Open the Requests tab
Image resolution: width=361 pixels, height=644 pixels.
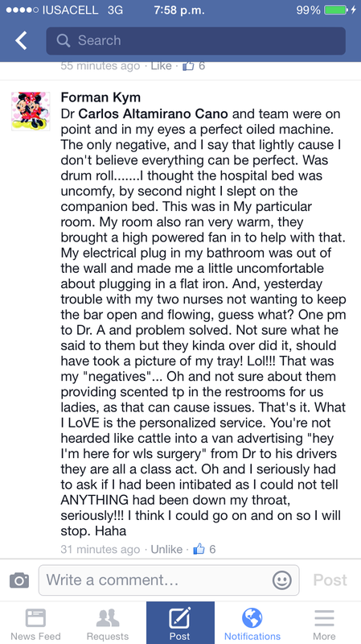(x=108, y=625)
